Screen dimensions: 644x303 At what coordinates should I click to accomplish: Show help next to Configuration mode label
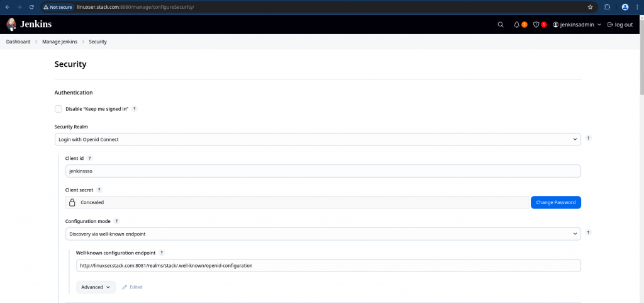point(116,221)
